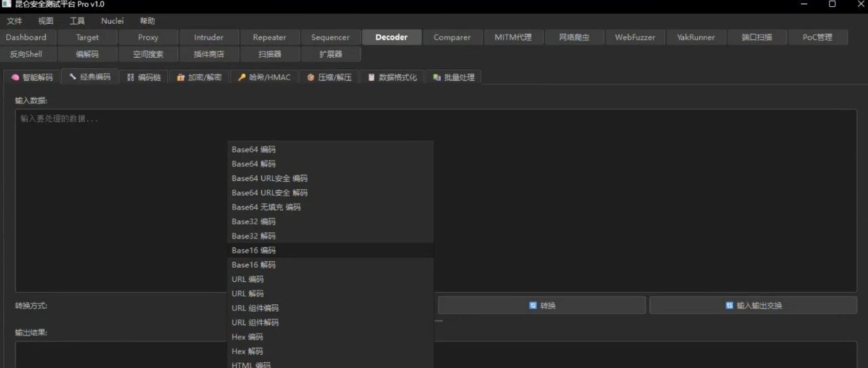868x368 pixels.
Task: Choose Base64 解码 from the list
Action: 330,164
